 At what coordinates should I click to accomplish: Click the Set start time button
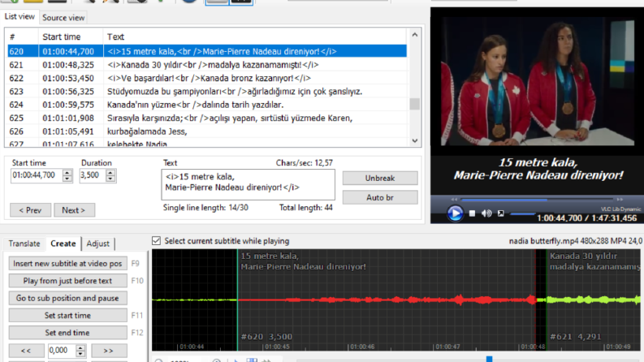pyautogui.click(x=67, y=315)
